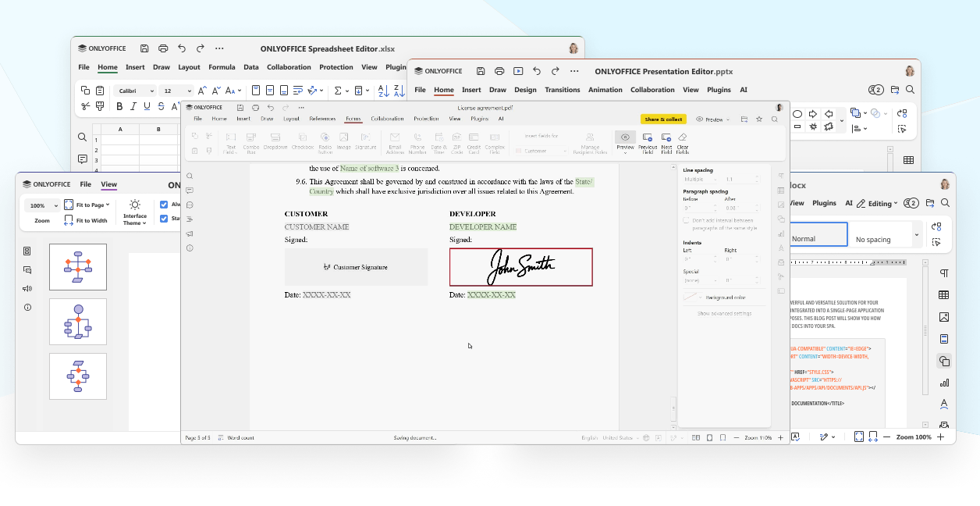Expand 100% zoom dropdown in View window
980x506 pixels.
(x=42, y=205)
